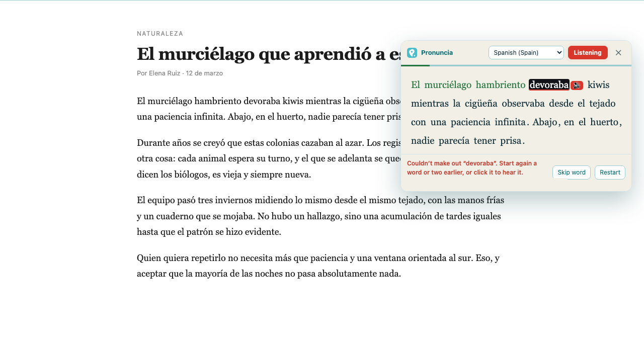
Task: Click the NATURALEZA category label
Action: tap(160, 34)
